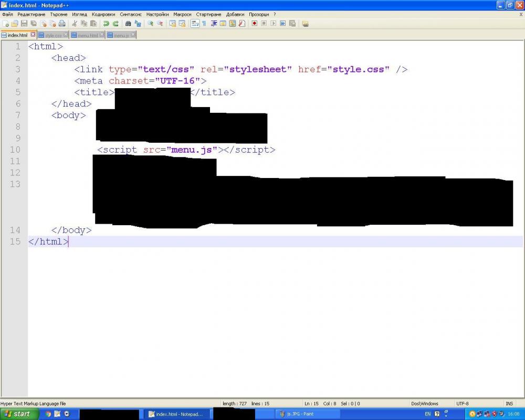This screenshot has width=525, height=420.
Task: Click the Dos\Windows status bar field
Action: point(425,404)
